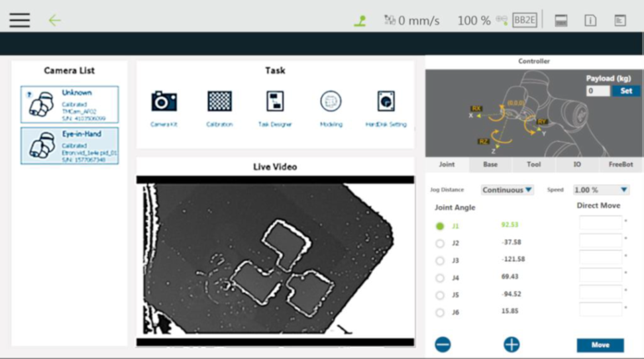
Task: Open the Speed percentage dropdown
Action: click(600, 190)
